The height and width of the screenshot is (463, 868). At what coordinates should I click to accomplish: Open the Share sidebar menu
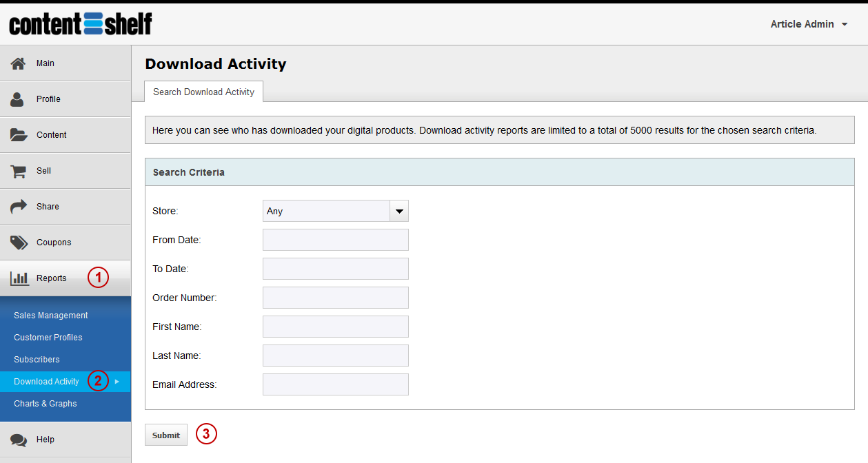tap(65, 207)
